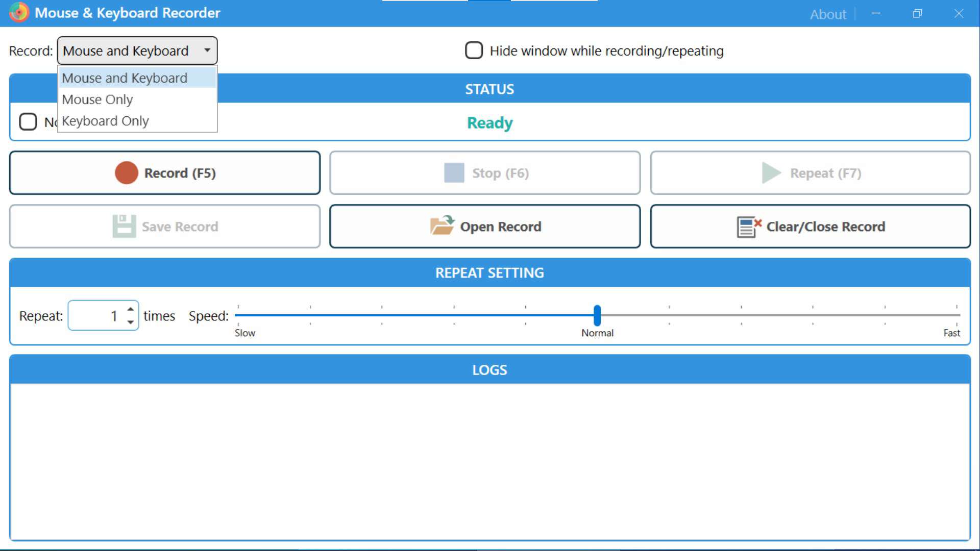Select Mouse and Keyboard list entry
980x551 pixels.
tap(125, 78)
